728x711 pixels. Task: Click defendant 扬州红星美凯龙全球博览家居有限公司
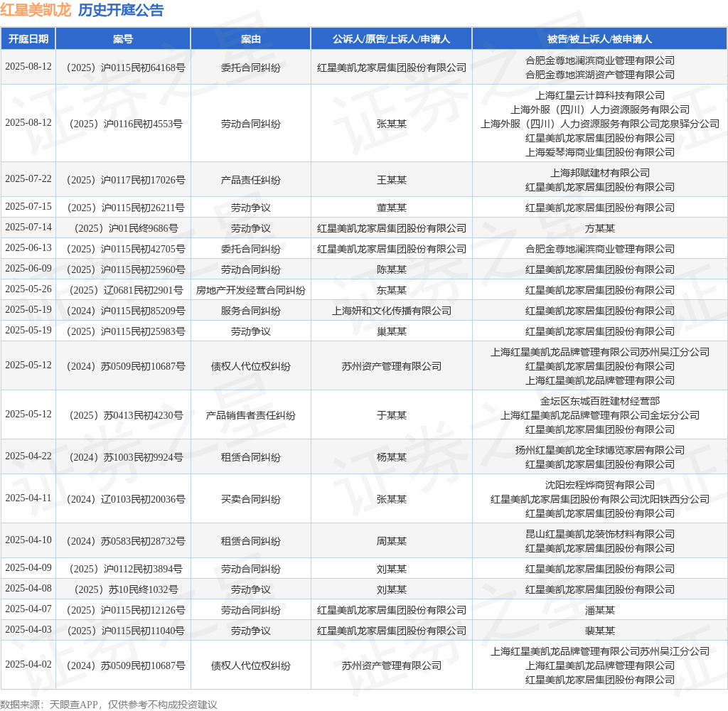(600, 451)
